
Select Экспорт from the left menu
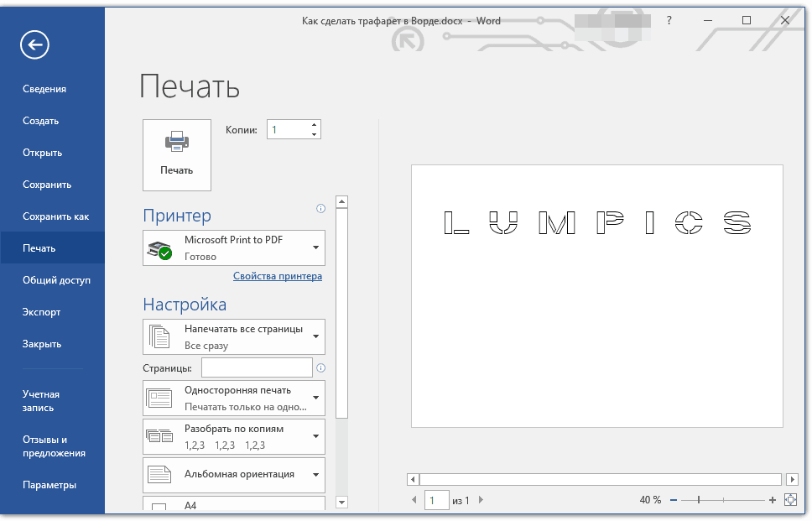pyautogui.click(x=41, y=312)
